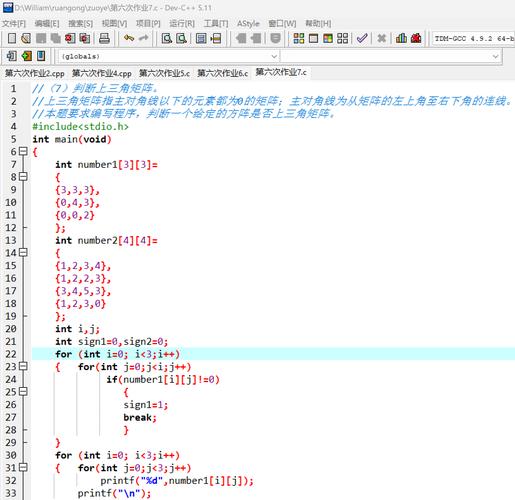Click the Go to line toolbar icon
Screen dimensions: 515x500
coord(216,38)
